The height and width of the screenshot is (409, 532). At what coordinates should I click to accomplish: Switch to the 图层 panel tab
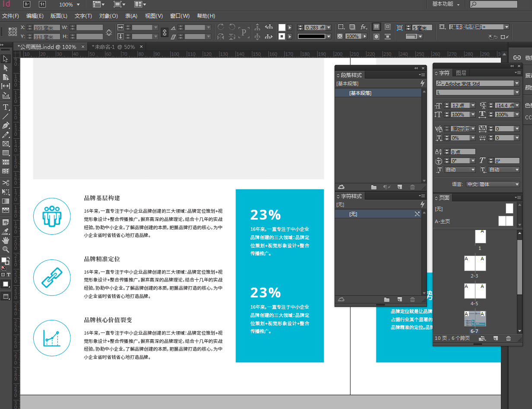[461, 73]
